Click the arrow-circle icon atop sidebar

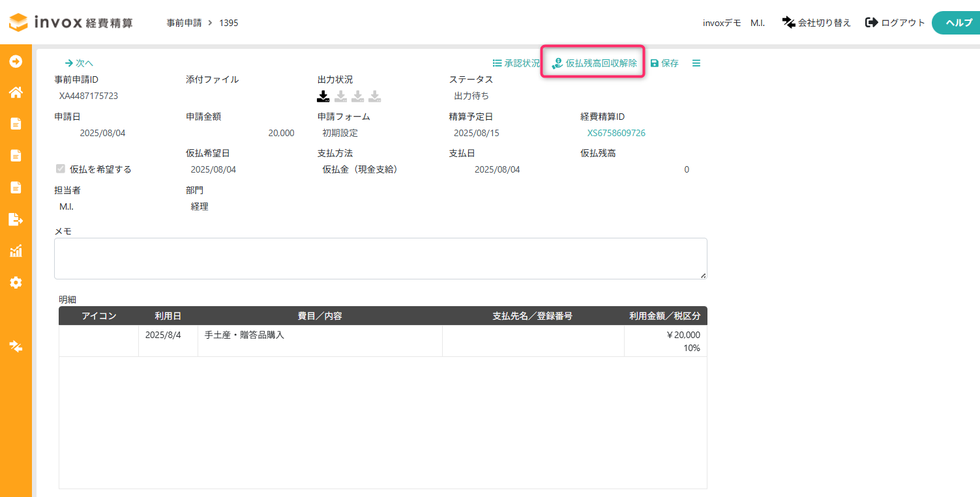[x=16, y=61]
